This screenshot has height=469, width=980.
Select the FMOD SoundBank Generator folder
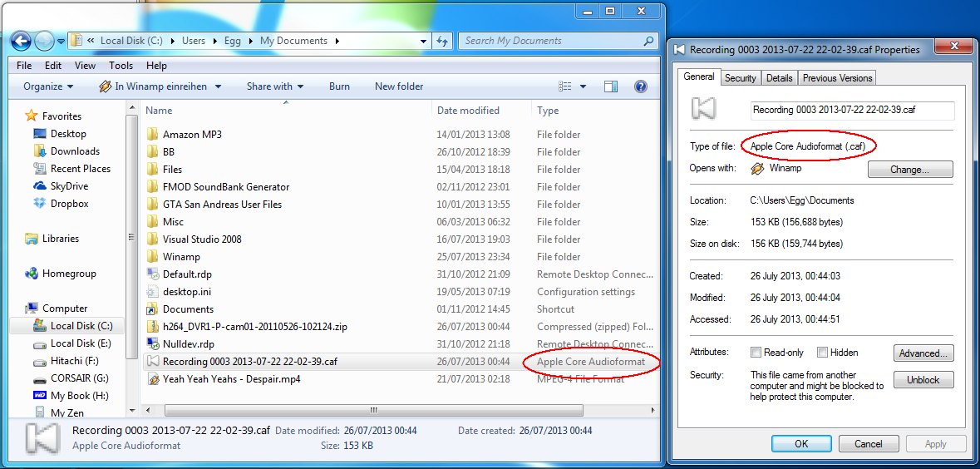click(x=225, y=186)
